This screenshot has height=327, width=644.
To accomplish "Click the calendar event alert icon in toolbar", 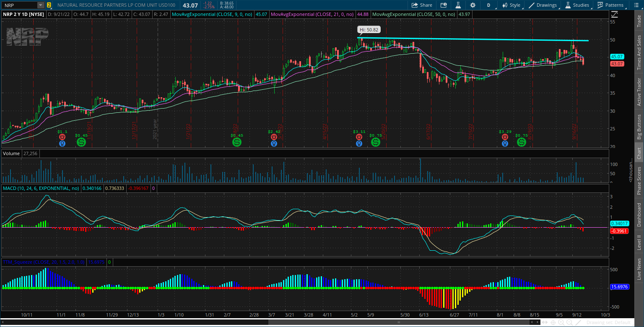I will point(444,5).
